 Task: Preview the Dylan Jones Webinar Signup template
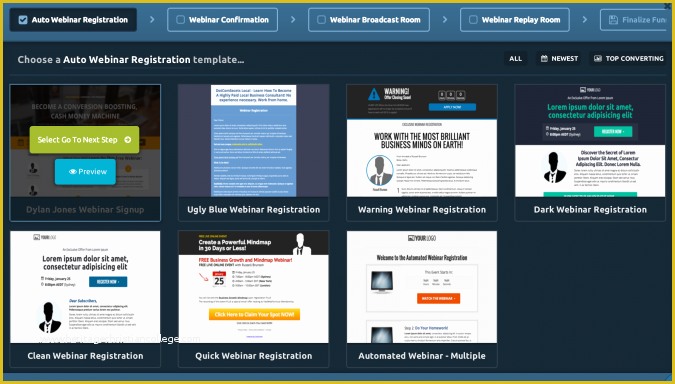85,172
